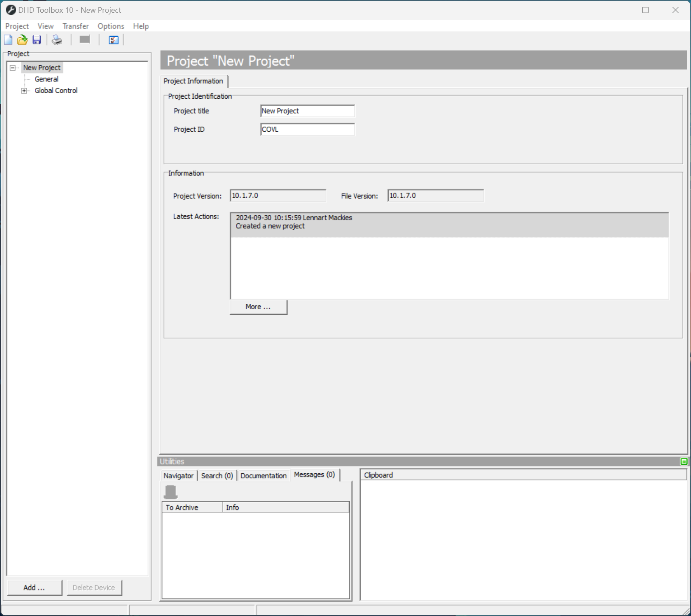Select the Latest Actions entry from Lennart Mackies
Viewport: 691px width, 616px height.
[x=297, y=222]
